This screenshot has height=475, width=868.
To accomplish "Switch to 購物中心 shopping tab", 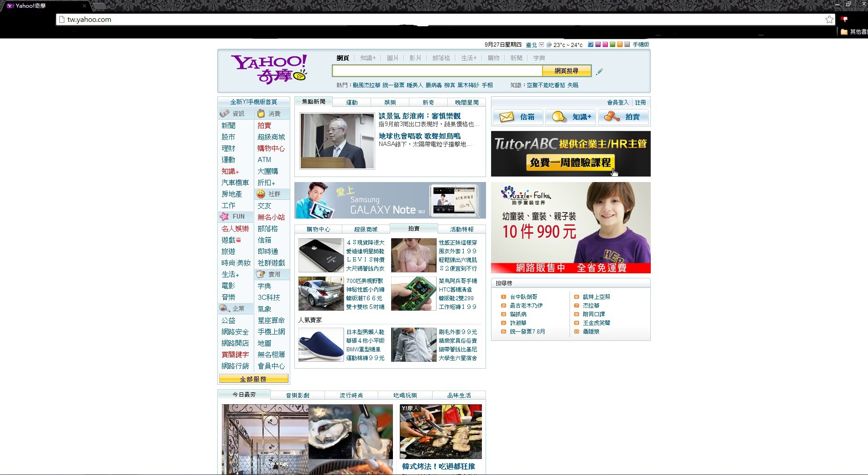I will click(318, 229).
